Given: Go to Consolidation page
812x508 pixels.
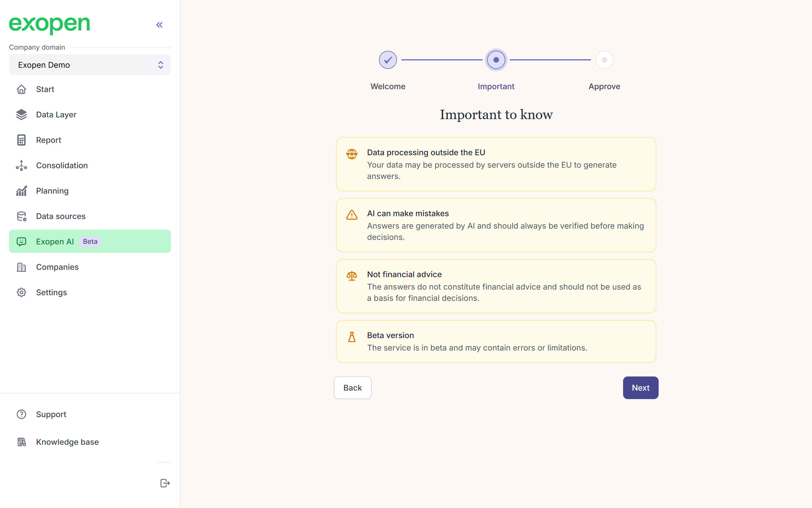Looking at the screenshot, I should tap(90, 165).
